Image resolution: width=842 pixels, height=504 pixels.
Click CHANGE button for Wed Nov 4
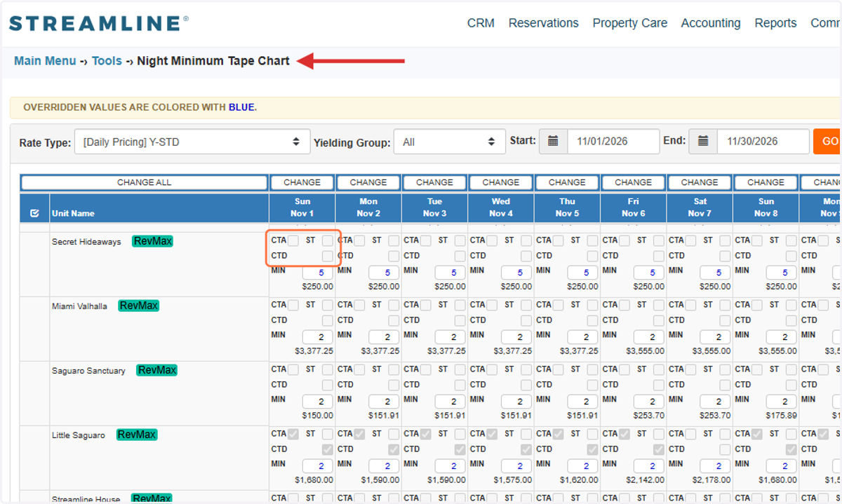tap(501, 182)
